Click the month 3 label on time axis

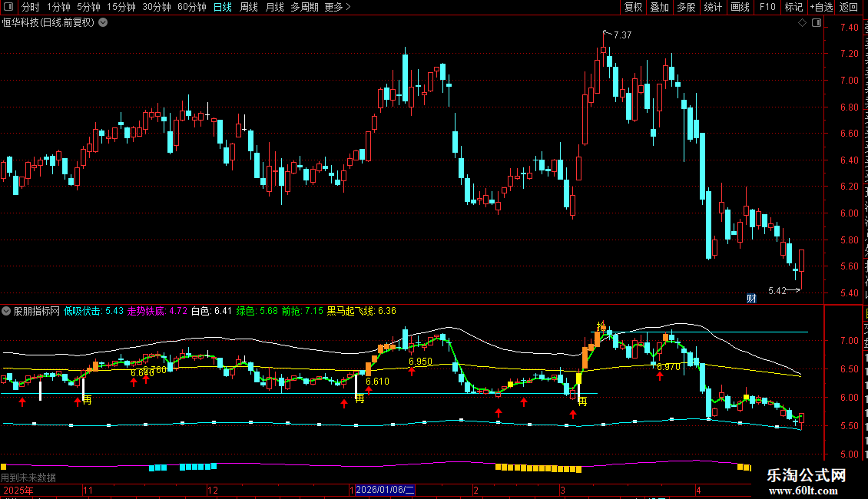coord(562,490)
